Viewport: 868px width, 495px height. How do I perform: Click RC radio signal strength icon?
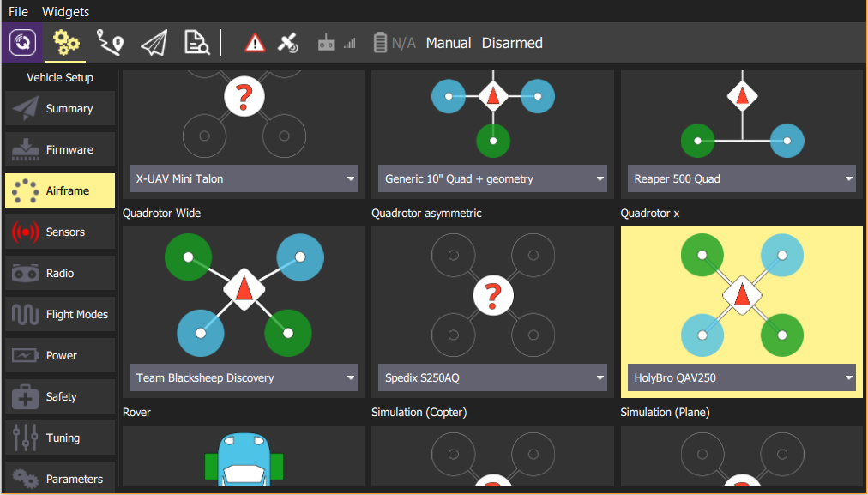coord(336,43)
